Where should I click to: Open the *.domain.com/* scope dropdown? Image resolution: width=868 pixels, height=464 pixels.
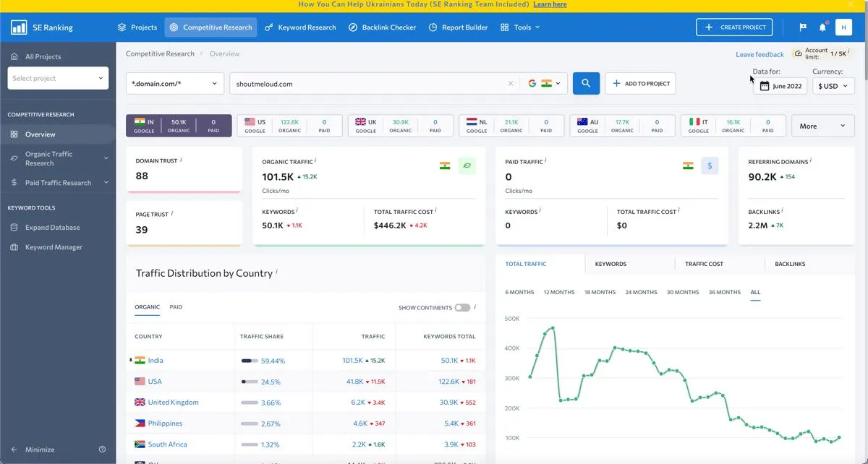(x=174, y=83)
